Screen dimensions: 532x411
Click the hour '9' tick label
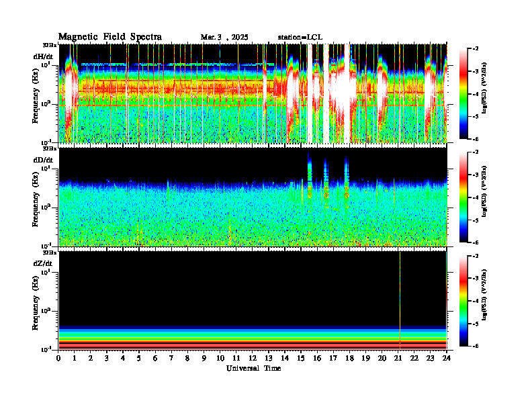[x=204, y=359]
